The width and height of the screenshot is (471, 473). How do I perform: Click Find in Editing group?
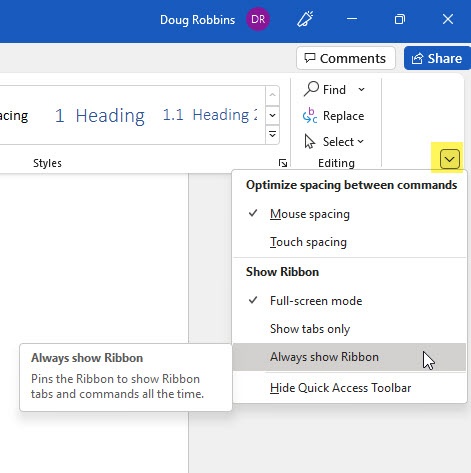click(325, 89)
